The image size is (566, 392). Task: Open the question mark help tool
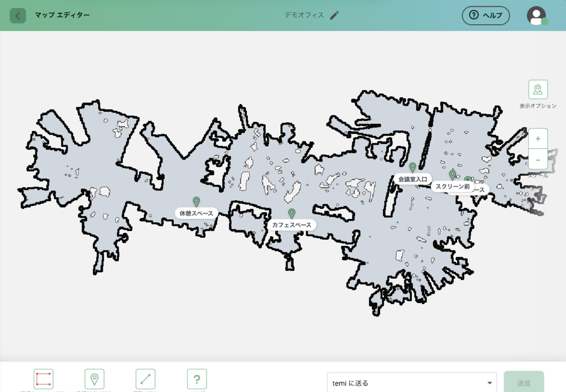pyautogui.click(x=197, y=379)
